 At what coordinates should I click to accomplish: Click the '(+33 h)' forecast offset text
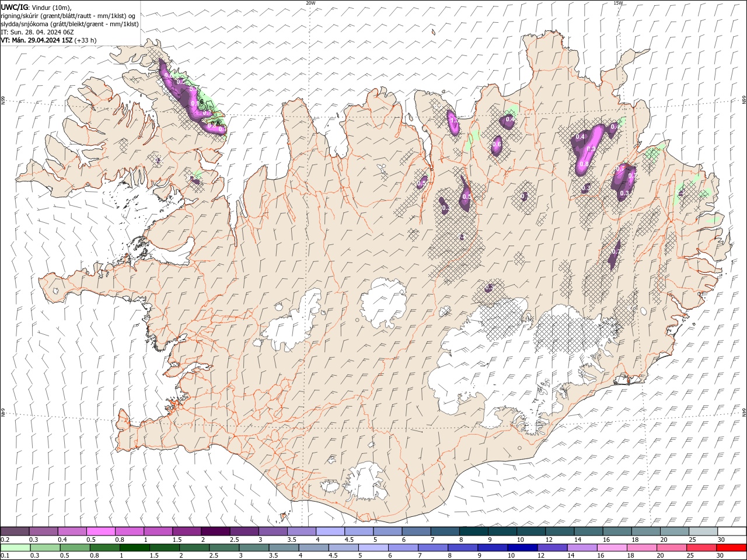point(85,40)
